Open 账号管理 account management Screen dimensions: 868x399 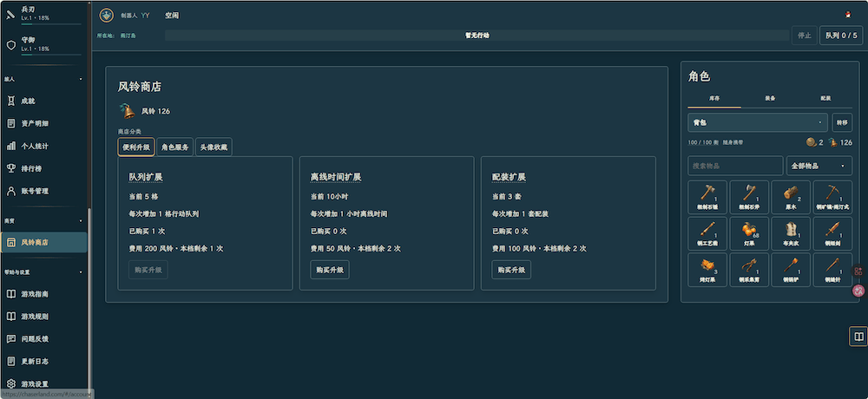[x=43, y=191]
